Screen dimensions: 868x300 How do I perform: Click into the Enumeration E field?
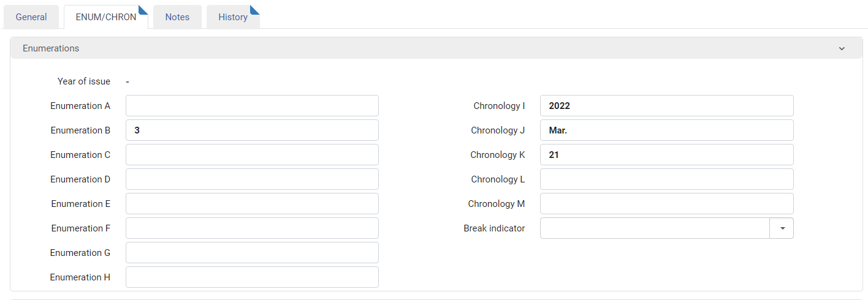[x=252, y=204]
